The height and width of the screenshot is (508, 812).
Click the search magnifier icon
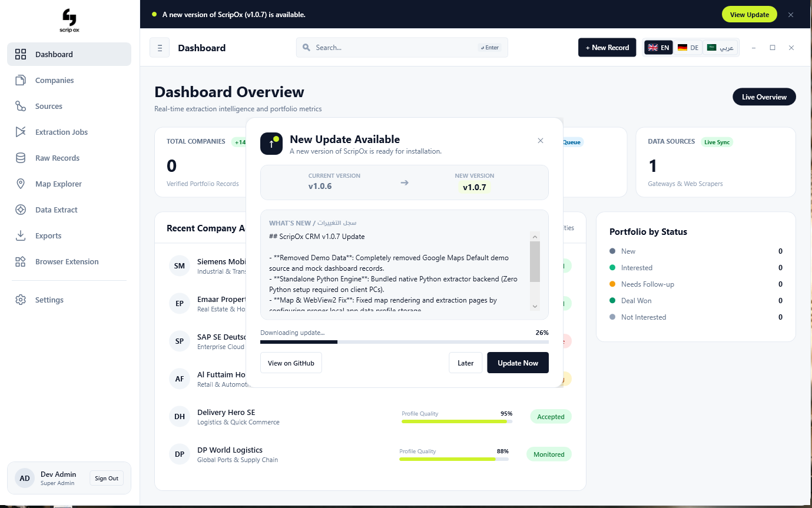306,48
